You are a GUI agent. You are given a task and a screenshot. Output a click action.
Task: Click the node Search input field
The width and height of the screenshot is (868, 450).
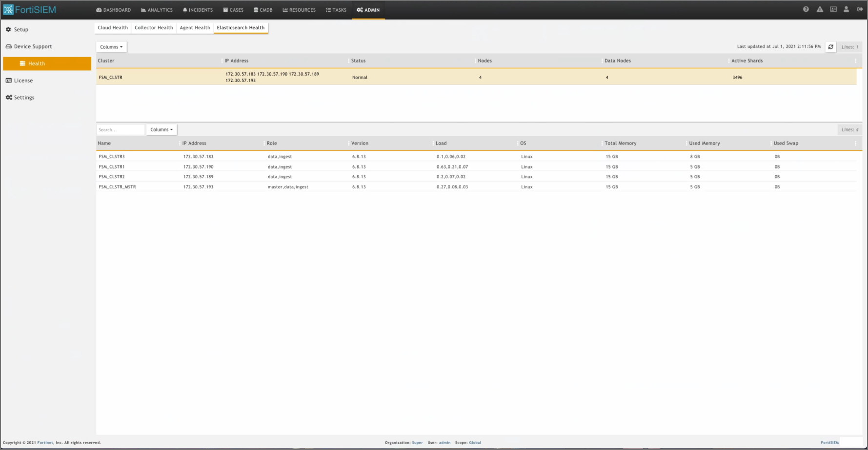pos(121,130)
